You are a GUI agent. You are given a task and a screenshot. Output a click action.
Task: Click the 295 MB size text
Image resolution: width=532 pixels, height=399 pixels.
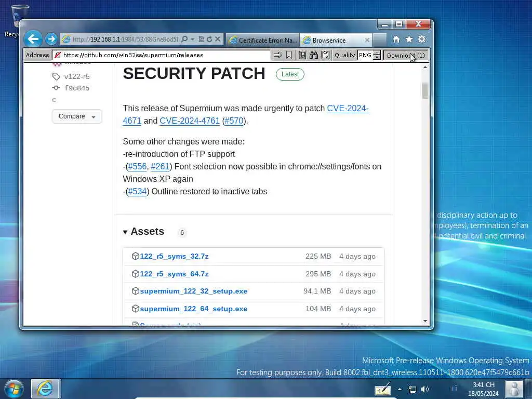tap(318, 274)
